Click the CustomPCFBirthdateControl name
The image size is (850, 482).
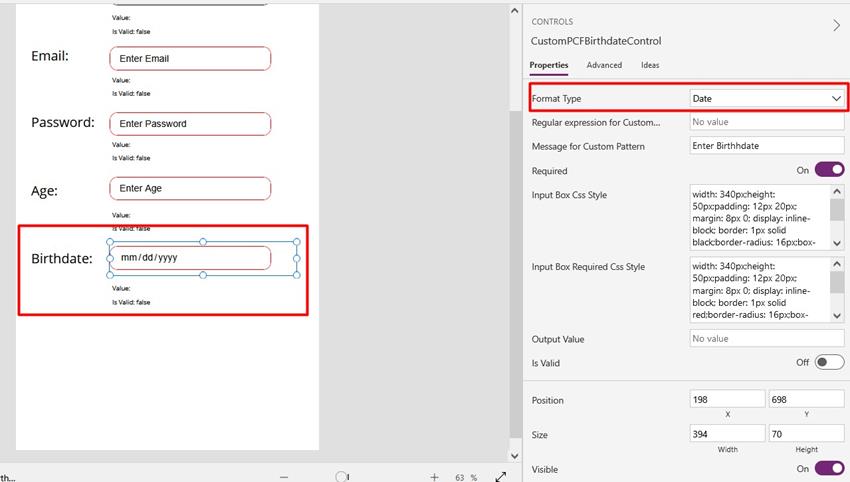(596, 41)
